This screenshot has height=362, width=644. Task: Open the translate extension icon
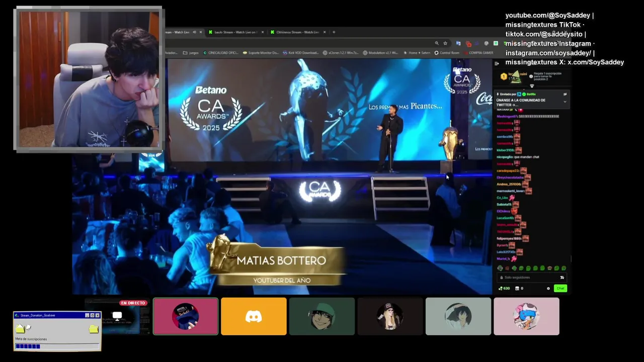click(458, 43)
